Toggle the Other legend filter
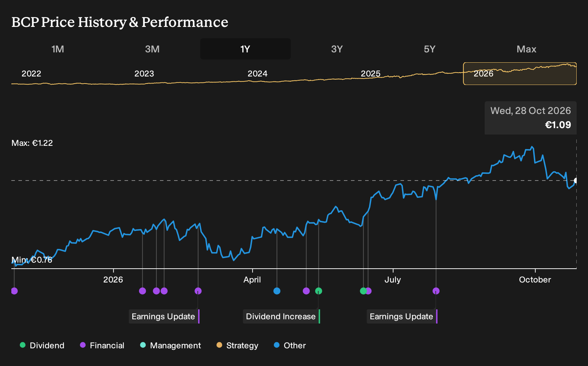 pos(290,345)
